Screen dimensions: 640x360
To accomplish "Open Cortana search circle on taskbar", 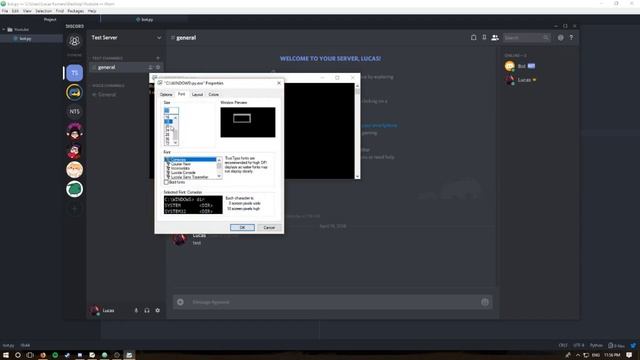I will pos(18,355).
